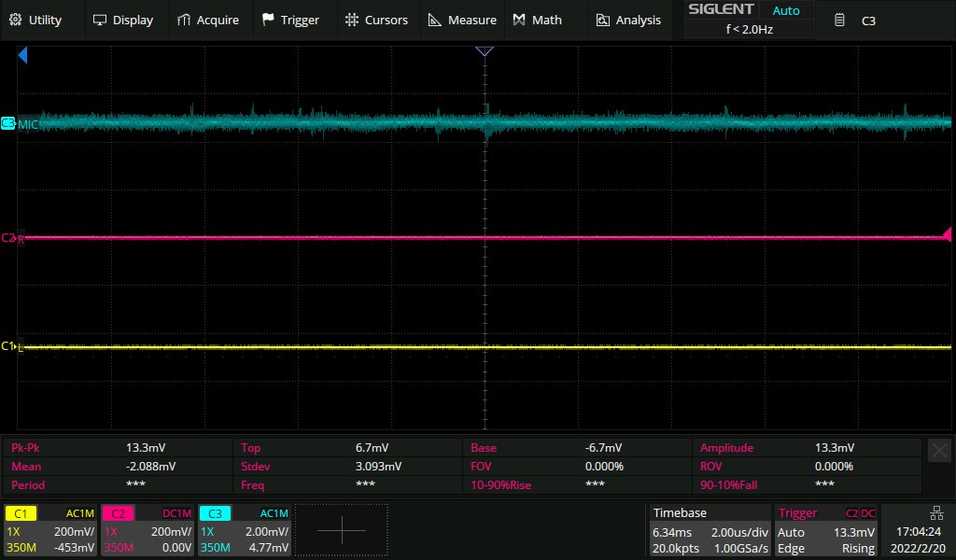The height and width of the screenshot is (560, 956).
Task: Click C1 vertical scale 200mV/
Action: click(x=74, y=531)
